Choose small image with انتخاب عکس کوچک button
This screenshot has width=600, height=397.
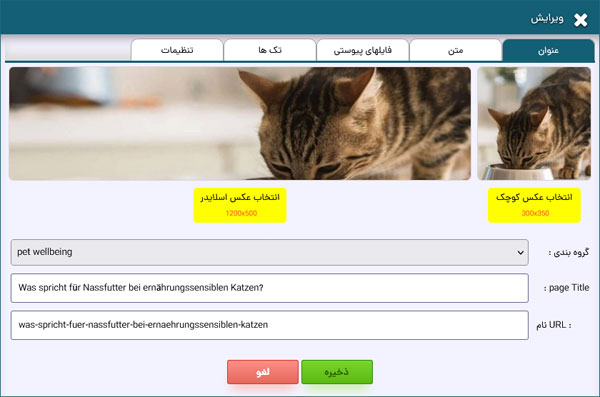pos(534,205)
